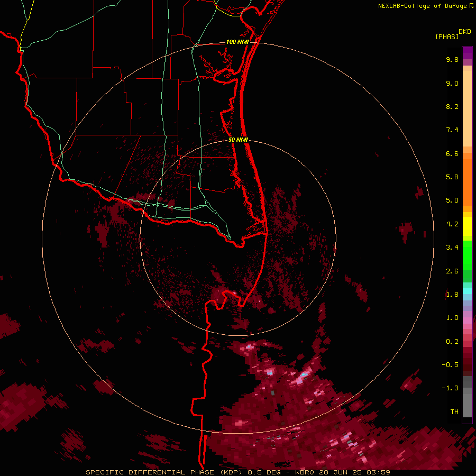Pick the purple band atop the color bar
The height and width of the screenshot is (476, 476).
click(467, 53)
